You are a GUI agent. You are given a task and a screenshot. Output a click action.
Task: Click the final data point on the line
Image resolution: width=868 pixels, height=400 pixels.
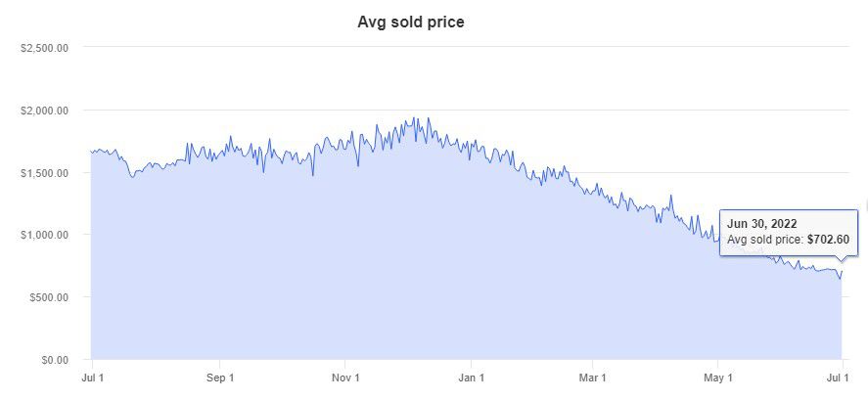842,272
